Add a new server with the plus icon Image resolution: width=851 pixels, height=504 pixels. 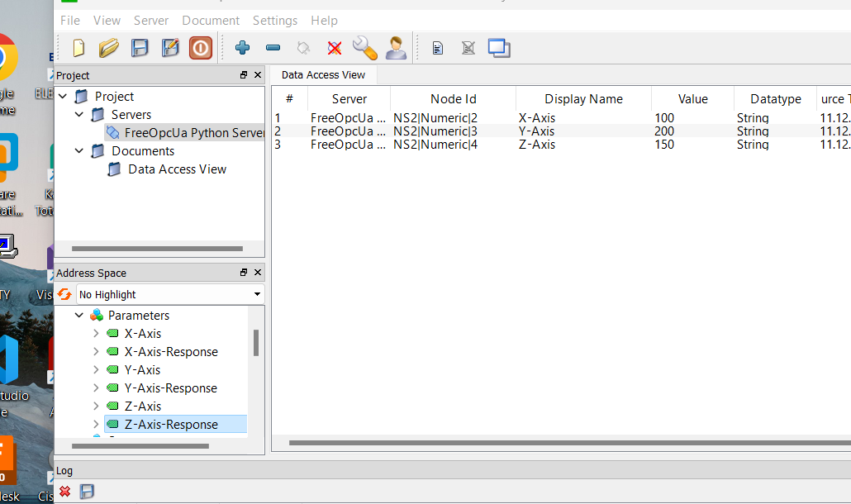tap(242, 47)
